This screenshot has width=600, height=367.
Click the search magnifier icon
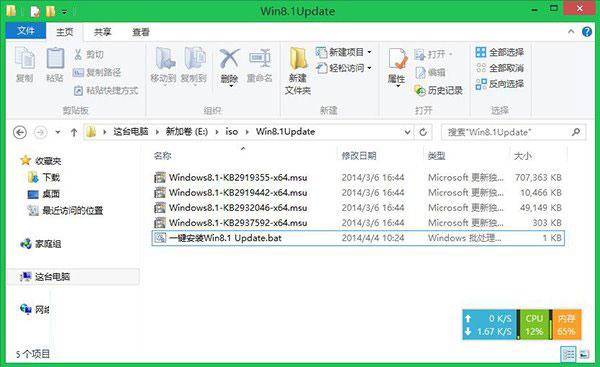tap(576, 132)
